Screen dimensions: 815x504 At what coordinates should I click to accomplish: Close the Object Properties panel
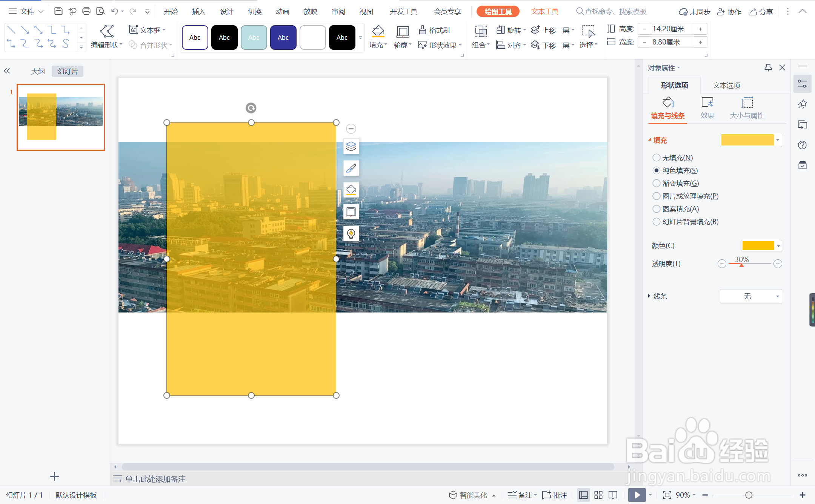pyautogui.click(x=782, y=67)
